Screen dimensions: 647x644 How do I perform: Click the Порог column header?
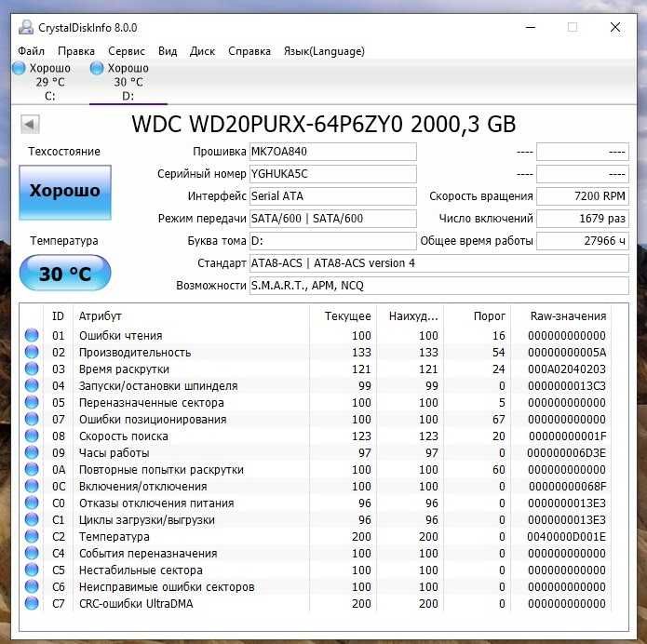[478, 316]
